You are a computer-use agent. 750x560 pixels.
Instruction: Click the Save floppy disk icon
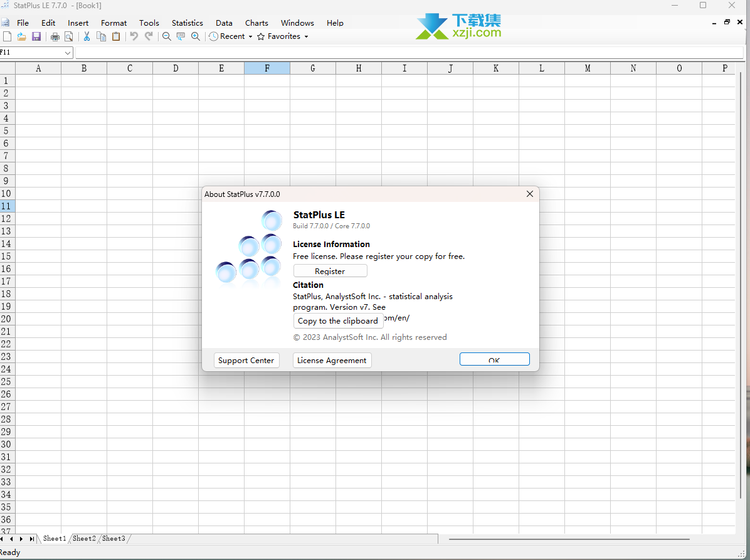tap(36, 36)
